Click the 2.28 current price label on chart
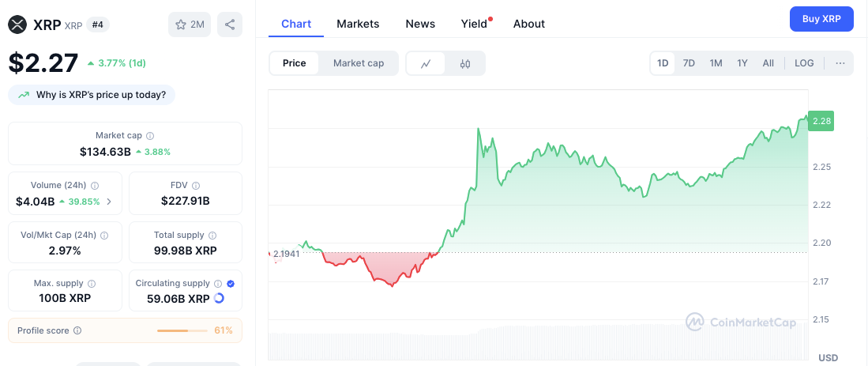The width and height of the screenshot is (868, 366). 821,121
